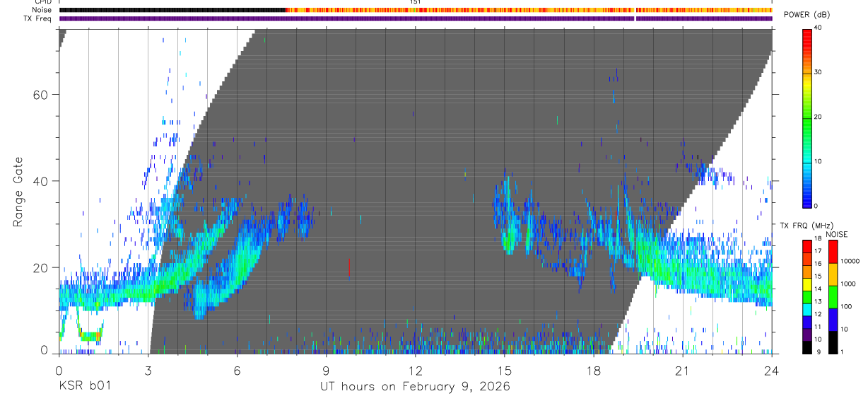Click the red top segment of NOISE color bar
Screen dimensions: 868x401
[833, 252]
